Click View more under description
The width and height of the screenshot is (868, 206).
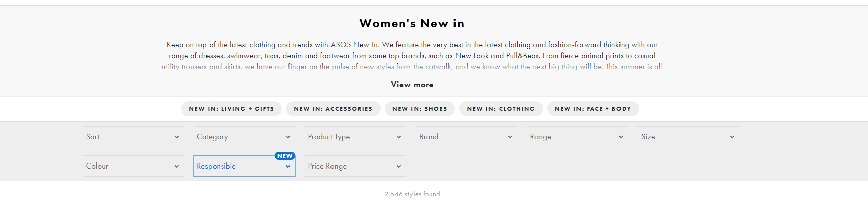(412, 85)
